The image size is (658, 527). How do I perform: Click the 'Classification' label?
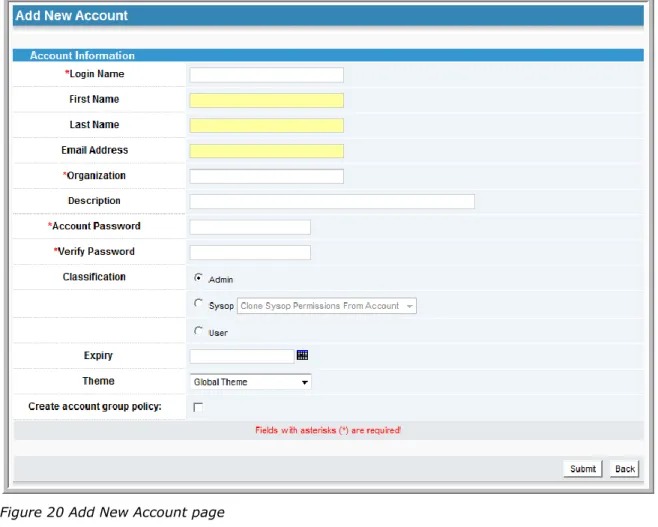pos(94,277)
